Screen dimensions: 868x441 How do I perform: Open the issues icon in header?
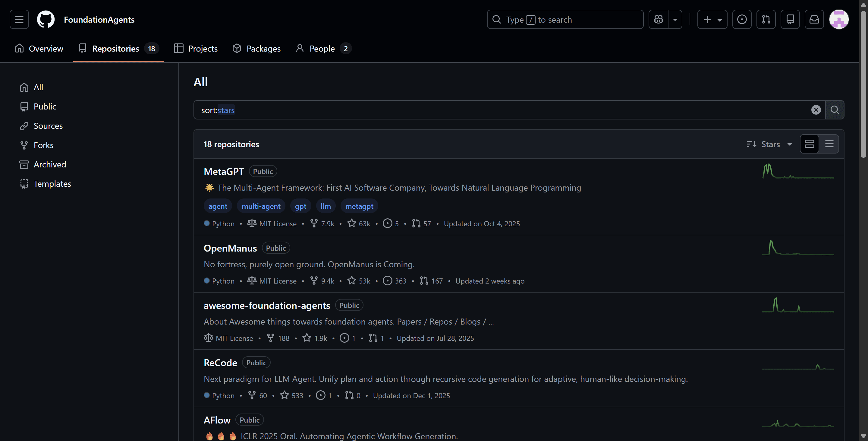tap(742, 20)
